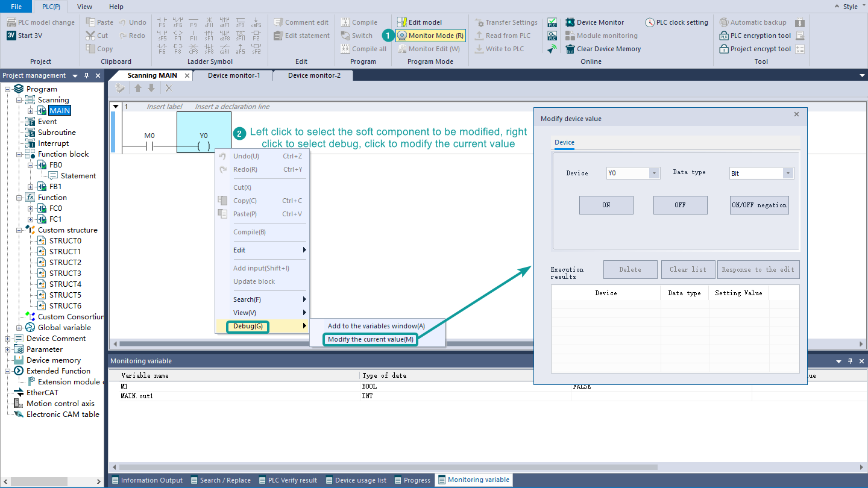
Task: Click the Project encrypt tool icon
Action: tap(724, 49)
